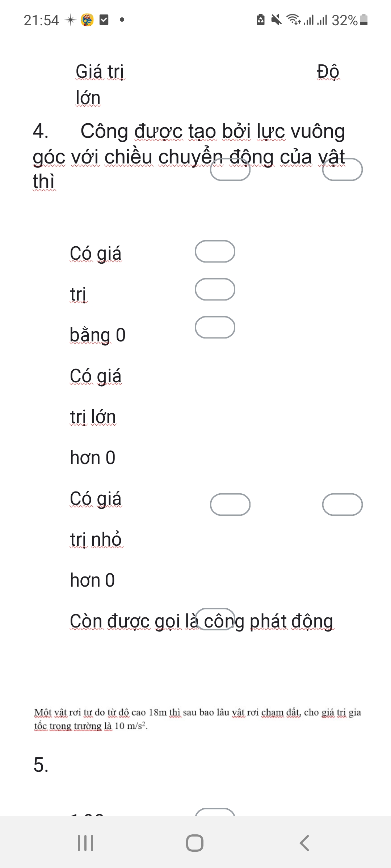Tap the Android back navigation button
This screenshot has height=868, width=391.
pos(304,843)
